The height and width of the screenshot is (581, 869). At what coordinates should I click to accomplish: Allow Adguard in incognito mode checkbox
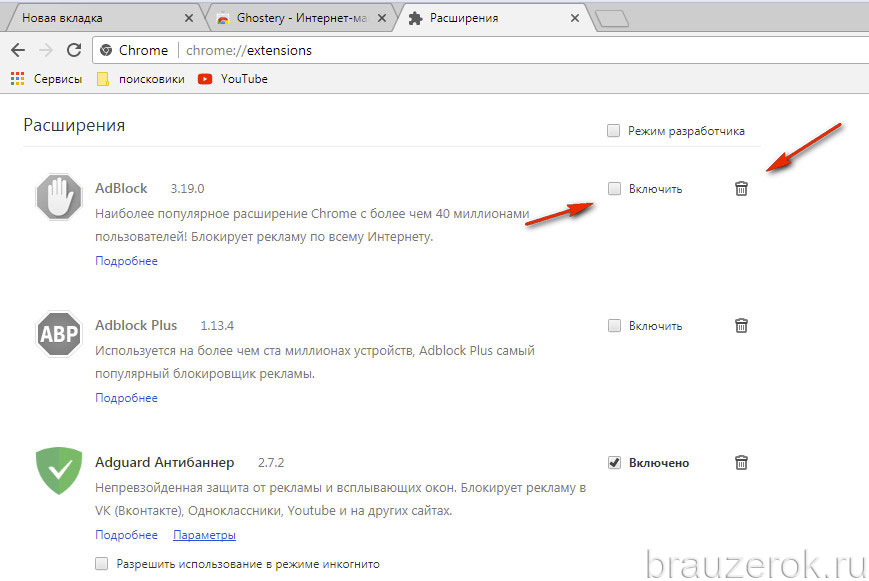[101, 564]
